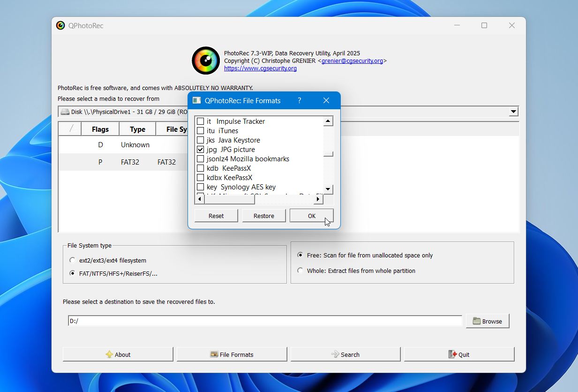Select Whole: extract files from whole partition

coord(300,271)
